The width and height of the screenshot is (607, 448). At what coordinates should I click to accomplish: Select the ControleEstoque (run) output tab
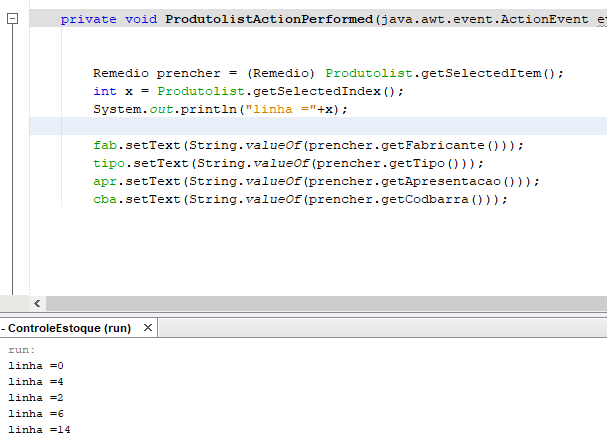click(x=70, y=328)
